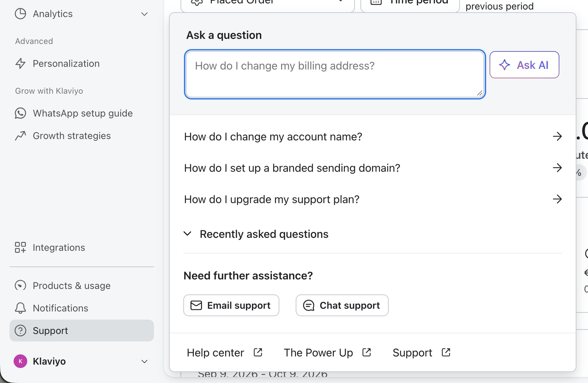588x383 pixels.
Task: Open 'How do I upgrade my support plan?'
Action: (373, 199)
